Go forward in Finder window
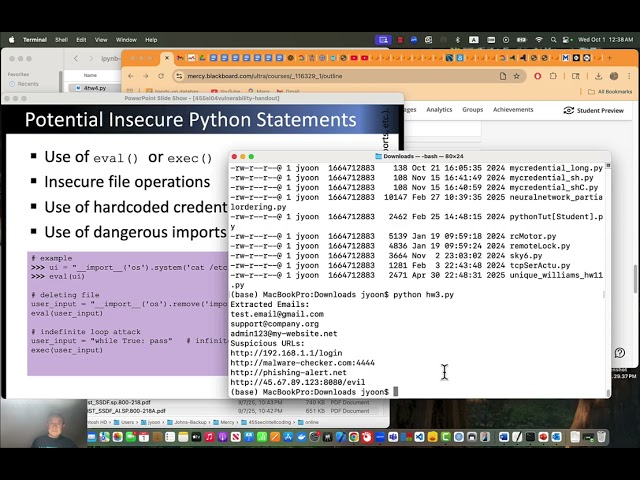This screenshot has height=480, width=640. pos(91,58)
